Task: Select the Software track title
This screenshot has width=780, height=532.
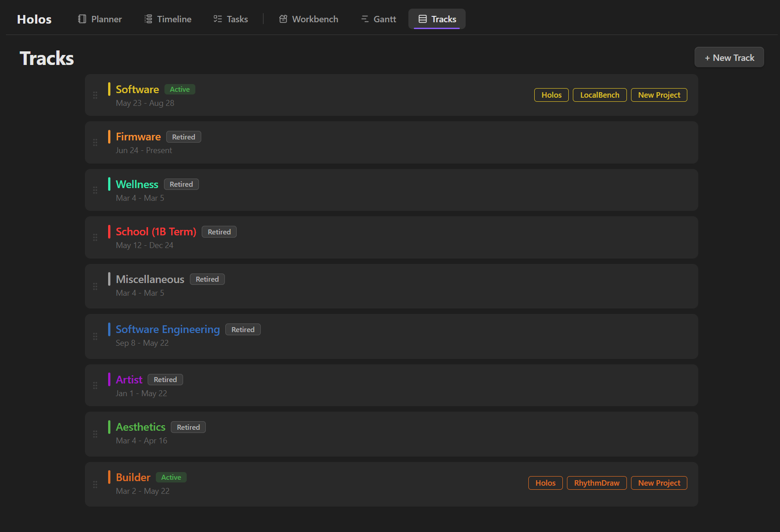Action: [137, 89]
